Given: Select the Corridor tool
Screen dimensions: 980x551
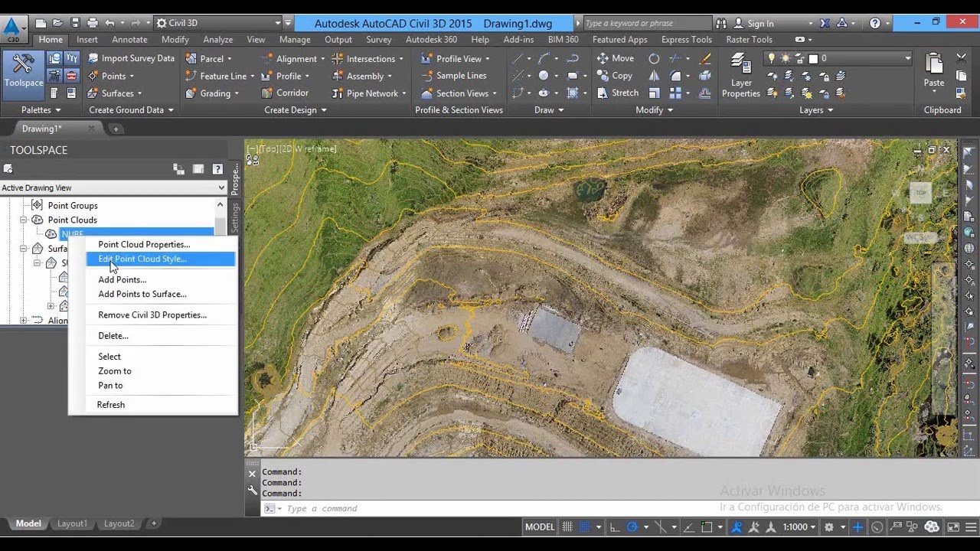Looking at the screenshot, I should 285,93.
